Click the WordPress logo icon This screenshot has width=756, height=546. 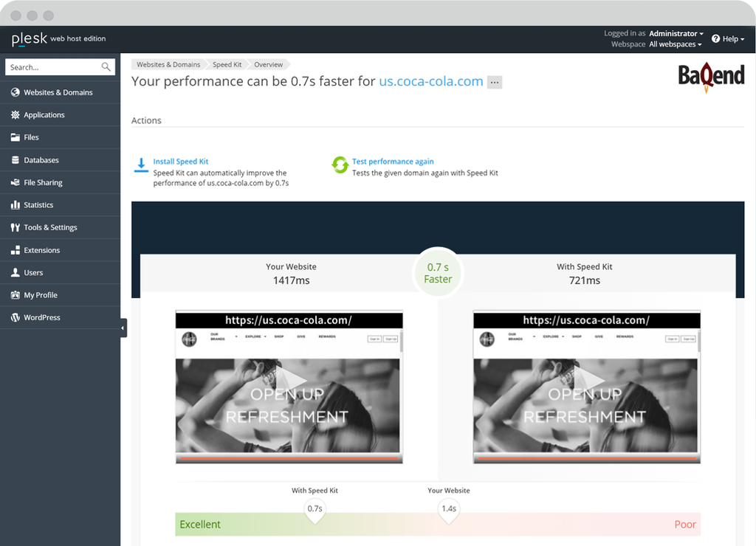(x=16, y=317)
